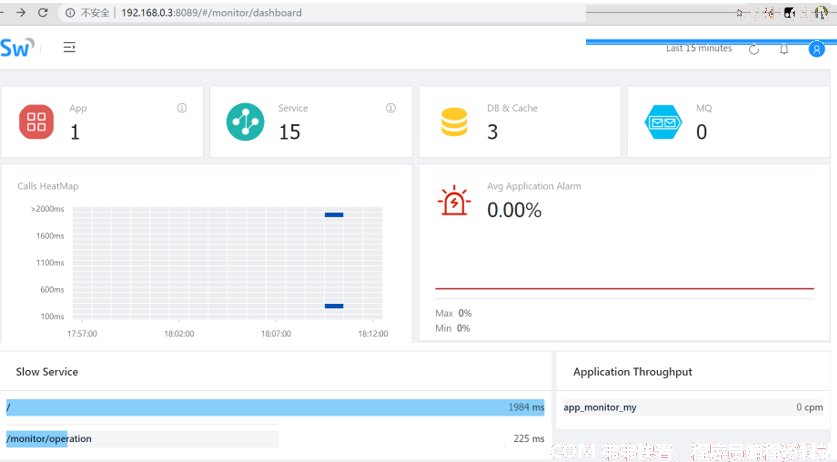Viewport: 837px width, 462px height.
Task: Click the info icon on Service card
Action: pyautogui.click(x=391, y=108)
